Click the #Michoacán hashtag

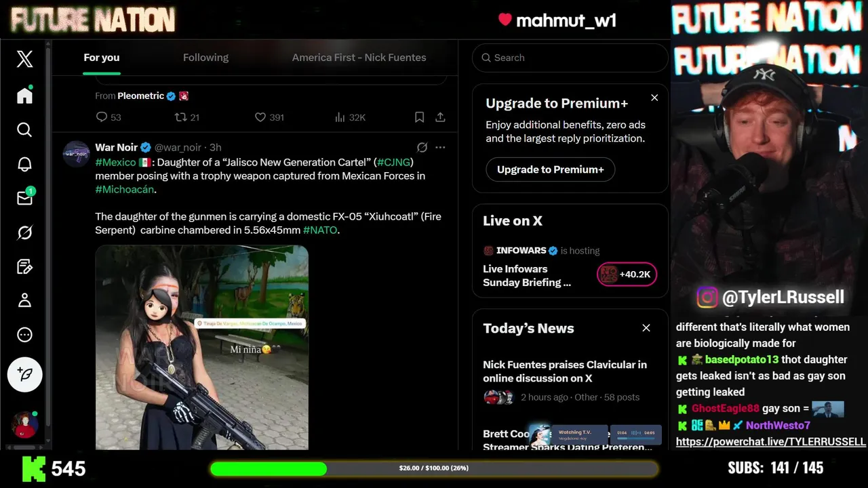point(125,189)
